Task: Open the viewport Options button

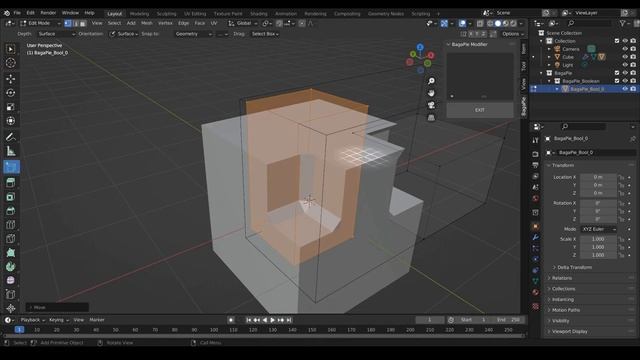Action: point(512,34)
